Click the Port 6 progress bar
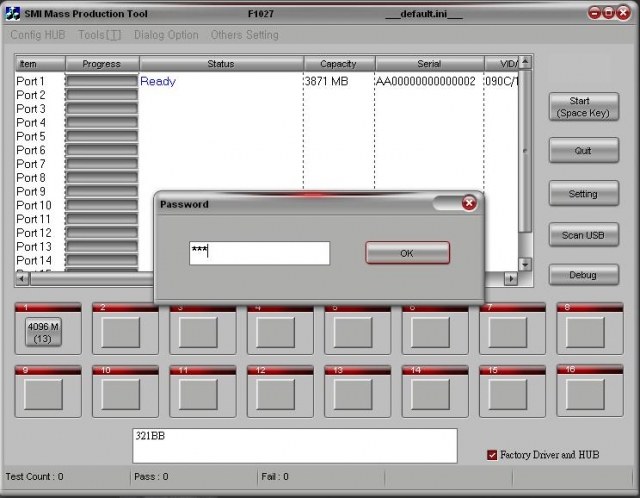The width and height of the screenshot is (640, 498). 102,150
